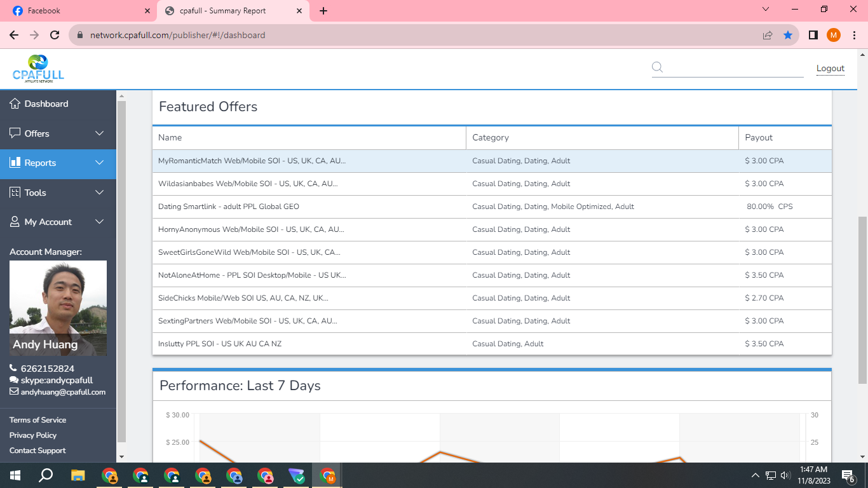
Task: Open Privacy Policy link
Action: (33, 435)
